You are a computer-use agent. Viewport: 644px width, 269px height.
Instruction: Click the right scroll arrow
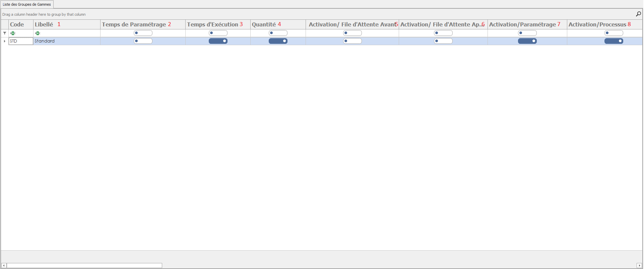[639, 266]
